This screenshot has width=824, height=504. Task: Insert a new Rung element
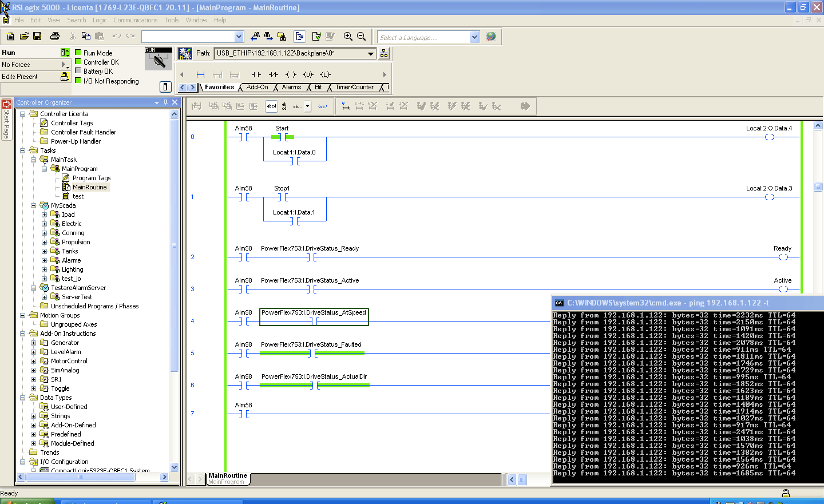tap(200, 74)
